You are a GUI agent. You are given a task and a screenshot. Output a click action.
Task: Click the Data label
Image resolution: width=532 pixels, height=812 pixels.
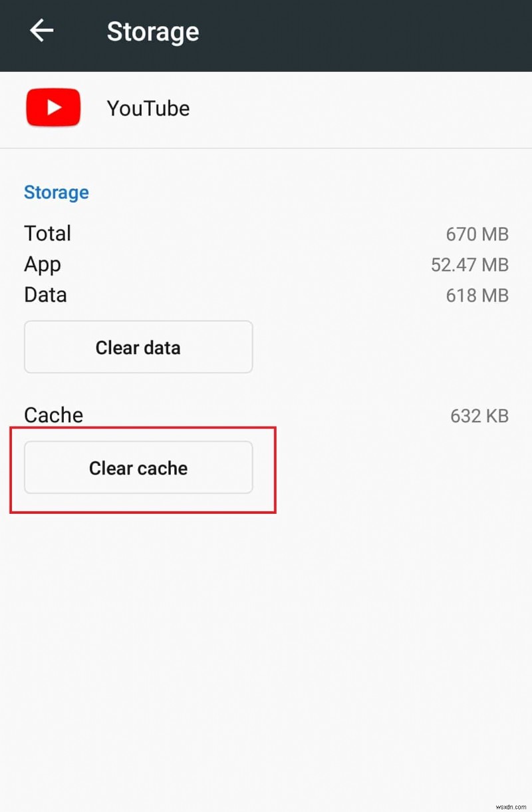(45, 295)
